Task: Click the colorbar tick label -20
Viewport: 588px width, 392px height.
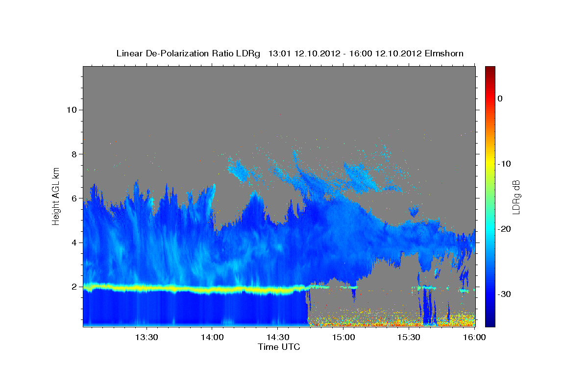Action: coord(504,229)
